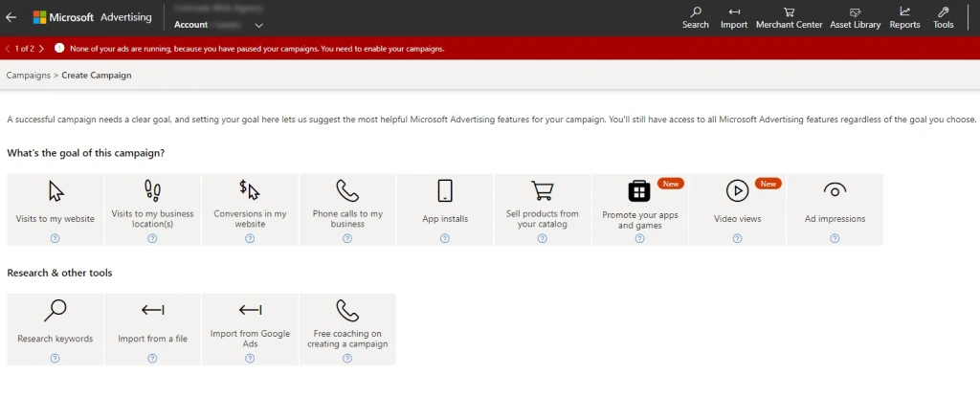Click the alert text about paused campaigns
The height and width of the screenshot is (396, 980).
pos(256,49)
